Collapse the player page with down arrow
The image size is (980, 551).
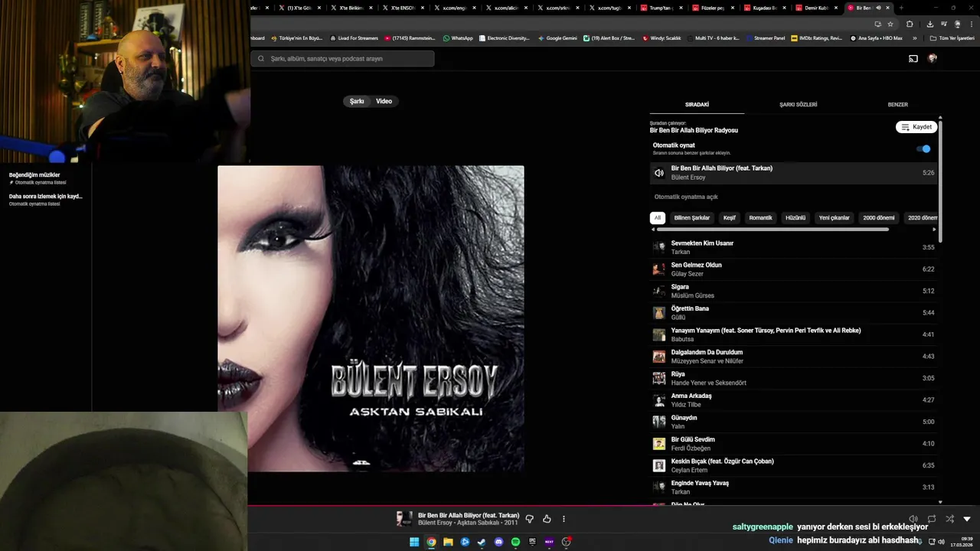967,519
